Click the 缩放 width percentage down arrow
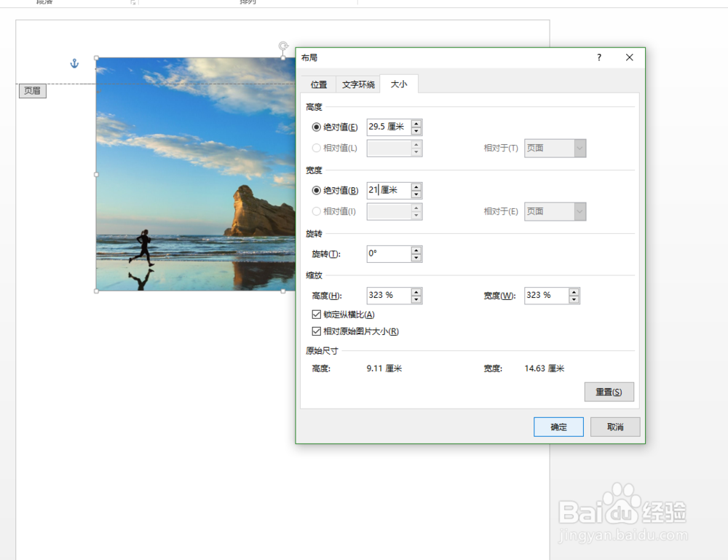This screenshot has height=560, width=728. pyautogui.click(x=574, y=299)
